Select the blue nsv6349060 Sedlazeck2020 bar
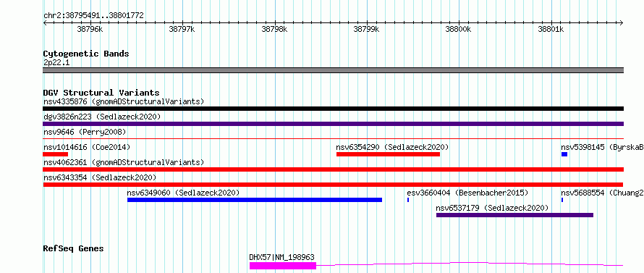Screen dimensions: 644x273 tap(255, 200)
